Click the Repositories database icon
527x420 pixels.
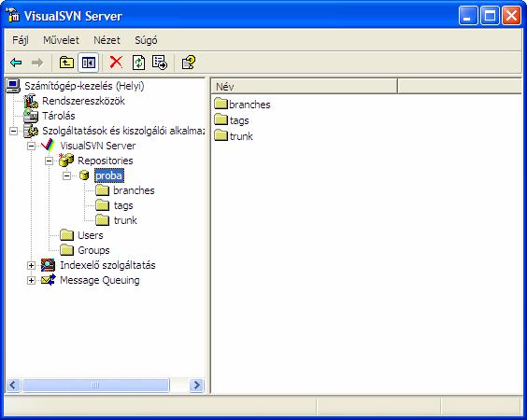[x=66, y=161]
